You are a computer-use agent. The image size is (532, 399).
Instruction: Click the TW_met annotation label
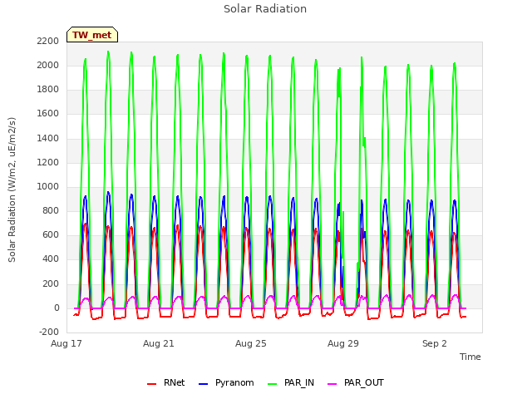[x=92, y=35]
